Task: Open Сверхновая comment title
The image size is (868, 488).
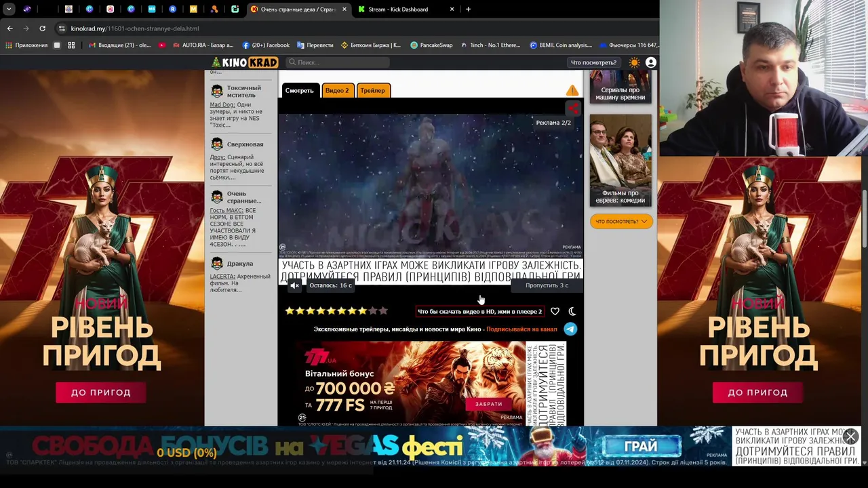Action: [x=245, y=144]
